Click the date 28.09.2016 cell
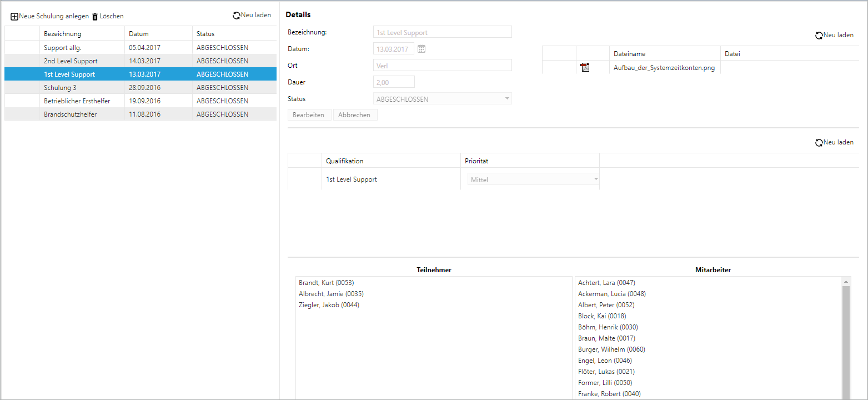The height and width of the screenshot is (400, 868). pos(158,88)
